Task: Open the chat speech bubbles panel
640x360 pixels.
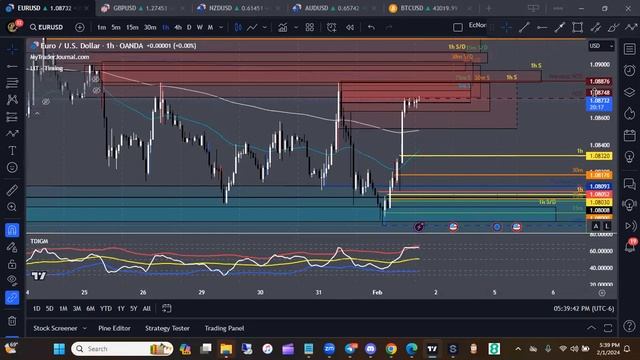Action: [629, 184]
